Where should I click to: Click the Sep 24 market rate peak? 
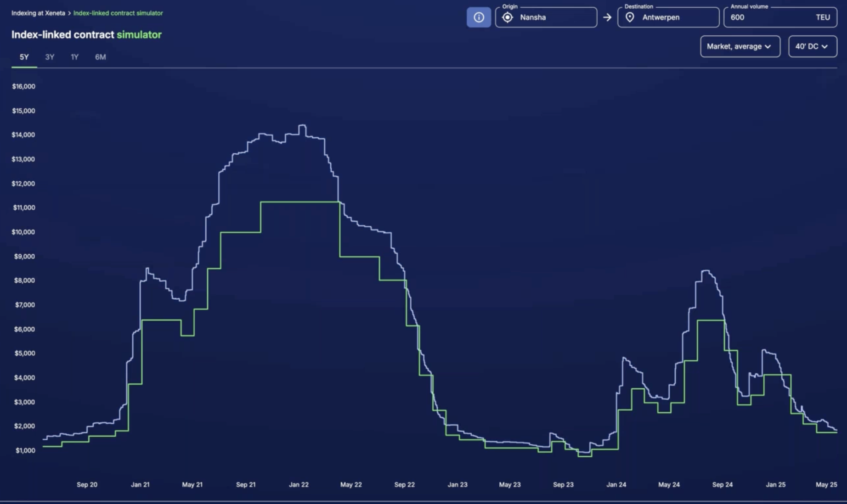click(706, 271)
